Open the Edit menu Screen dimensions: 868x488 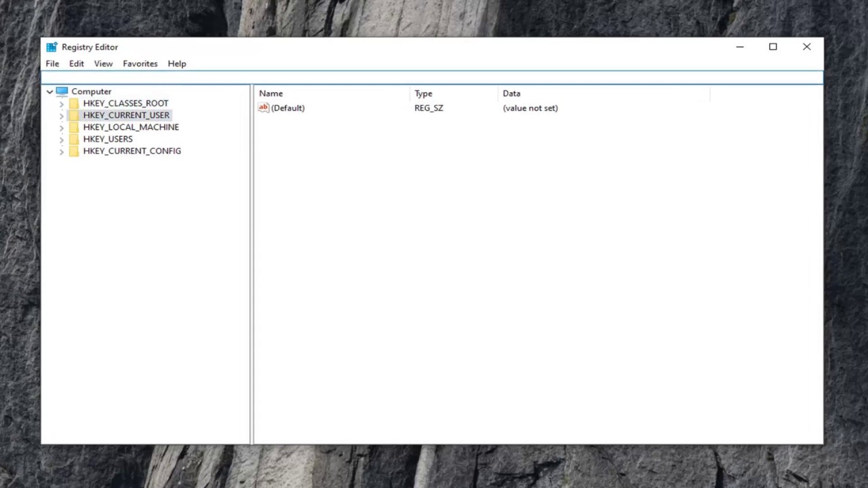click(77, 64)
